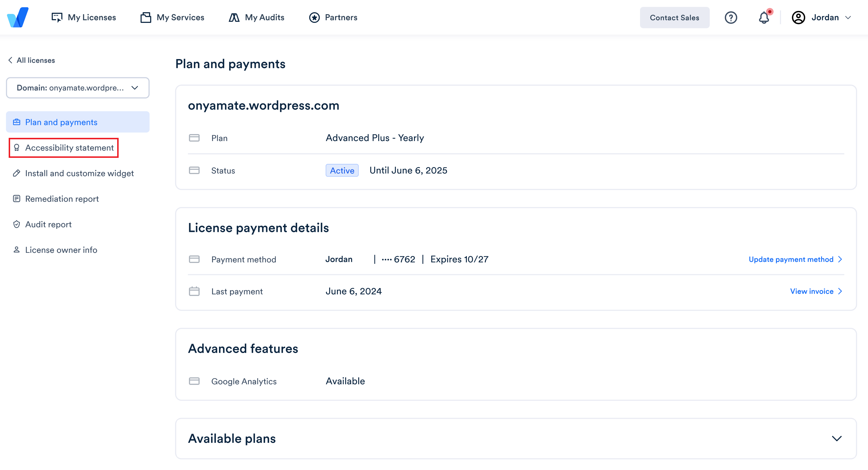This screenshot has width=868, height=470.
Task: Select the Remediation report sidebar icon
Action: click(x=17, y=199)
